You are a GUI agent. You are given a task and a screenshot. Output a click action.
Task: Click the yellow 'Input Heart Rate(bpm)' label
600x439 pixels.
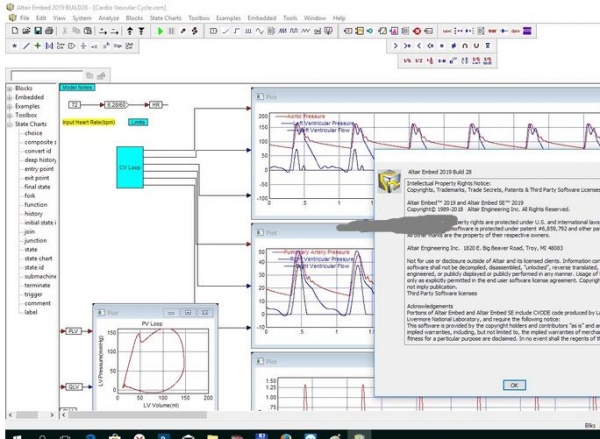click(x=89, y=122)
